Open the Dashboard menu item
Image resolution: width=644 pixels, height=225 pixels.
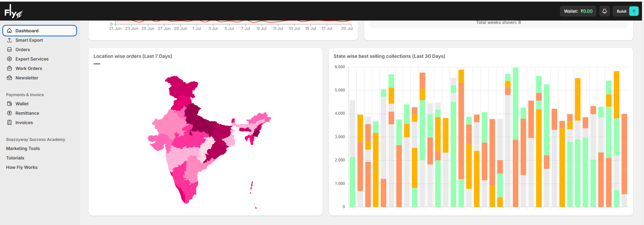click(40, 31)
